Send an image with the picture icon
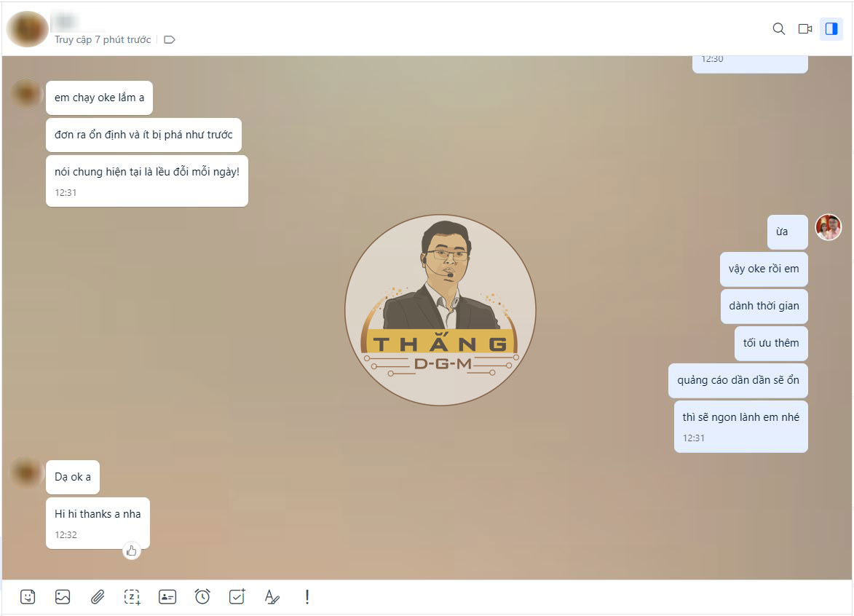The image size is (854, 616). tap(63, 597)
